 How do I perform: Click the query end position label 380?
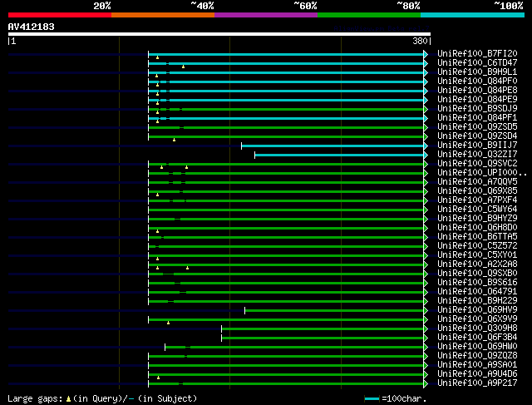click(x=420, y=41)
